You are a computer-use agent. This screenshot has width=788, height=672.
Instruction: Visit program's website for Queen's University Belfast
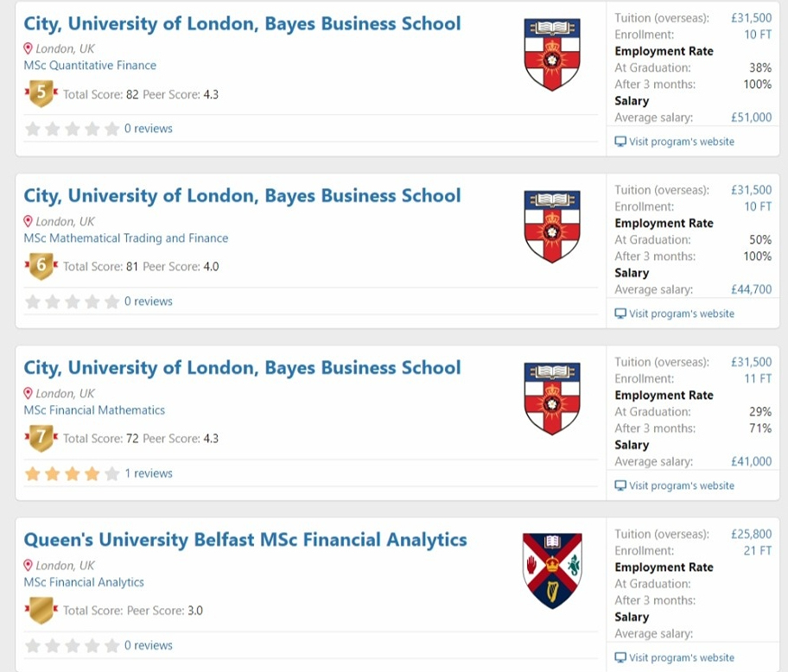(x=682, y=657)
